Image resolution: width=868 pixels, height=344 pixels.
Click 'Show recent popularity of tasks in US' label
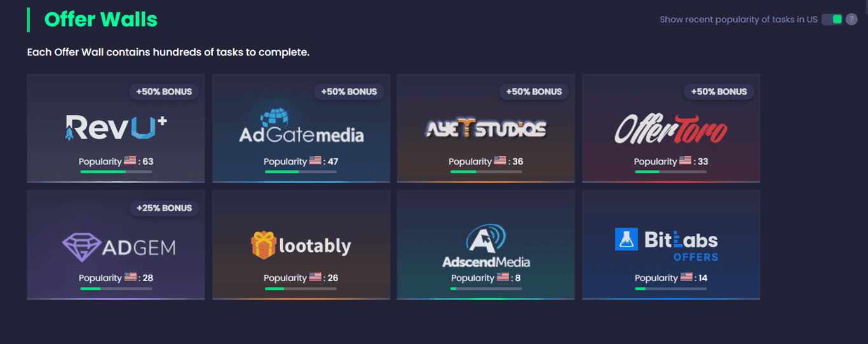coord(738,20)
